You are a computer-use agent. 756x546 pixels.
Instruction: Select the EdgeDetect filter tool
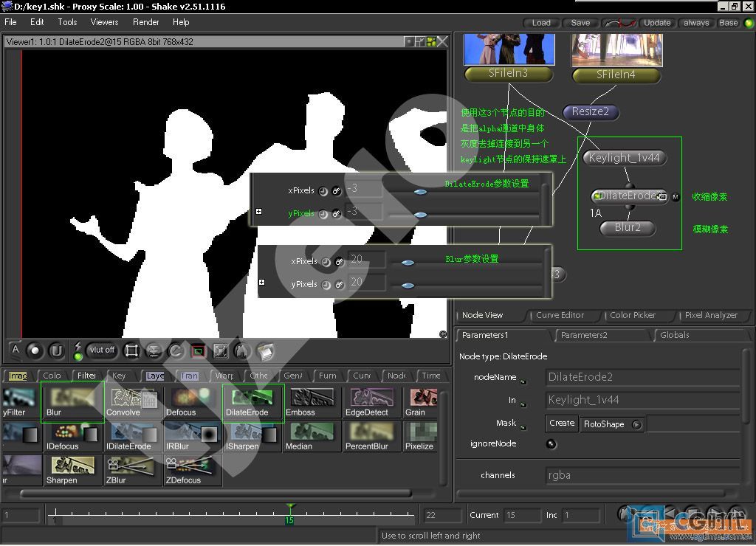pos(372,402)
